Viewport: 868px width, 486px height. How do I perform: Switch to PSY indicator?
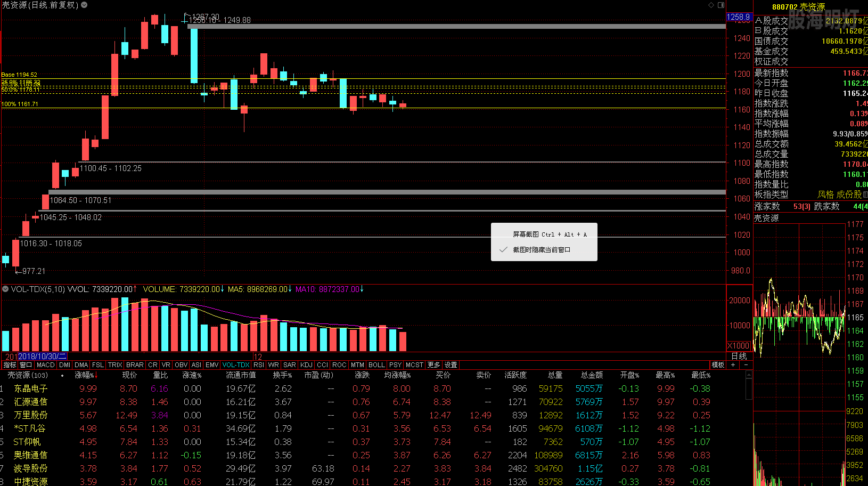[x=395, y=365]
